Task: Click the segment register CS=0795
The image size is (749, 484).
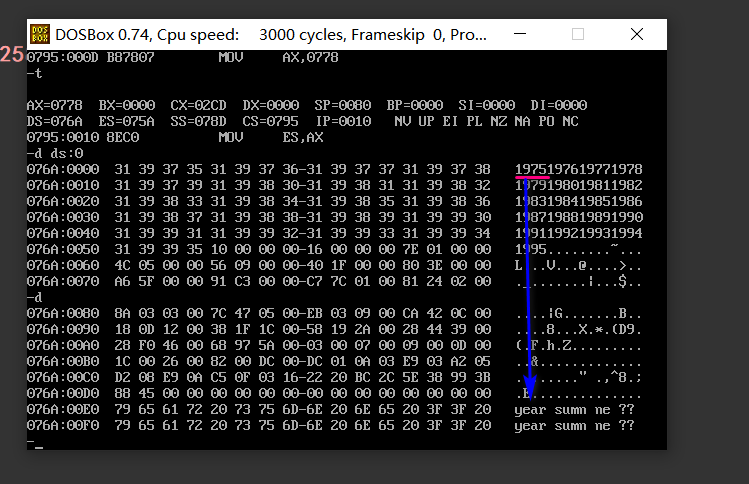Action: coord(270,121)
